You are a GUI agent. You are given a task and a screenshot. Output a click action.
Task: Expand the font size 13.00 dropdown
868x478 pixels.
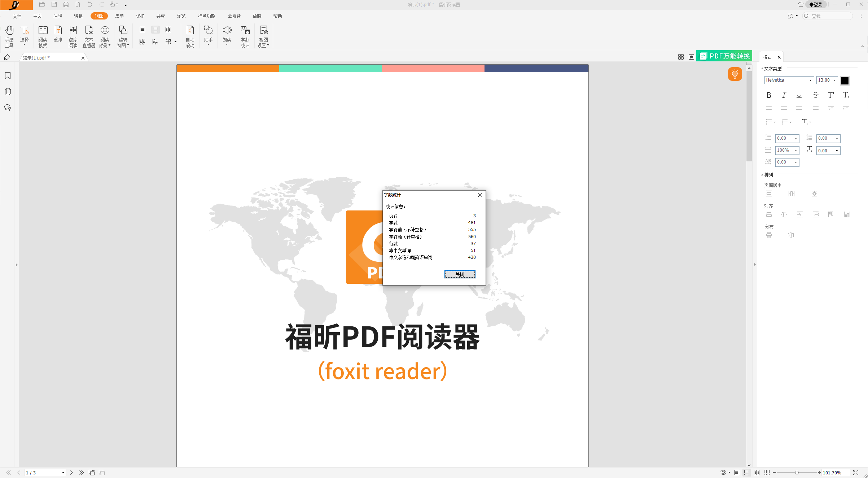833,80
